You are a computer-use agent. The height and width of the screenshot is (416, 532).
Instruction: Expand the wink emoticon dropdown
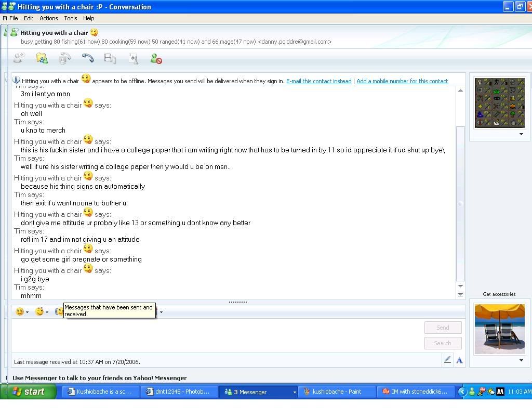42,311
